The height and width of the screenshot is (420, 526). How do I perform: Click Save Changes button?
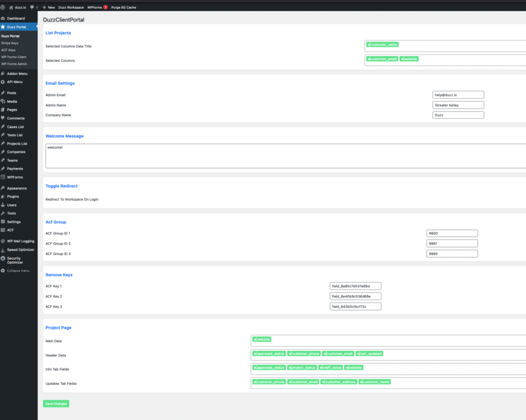(x=56, y=404)
